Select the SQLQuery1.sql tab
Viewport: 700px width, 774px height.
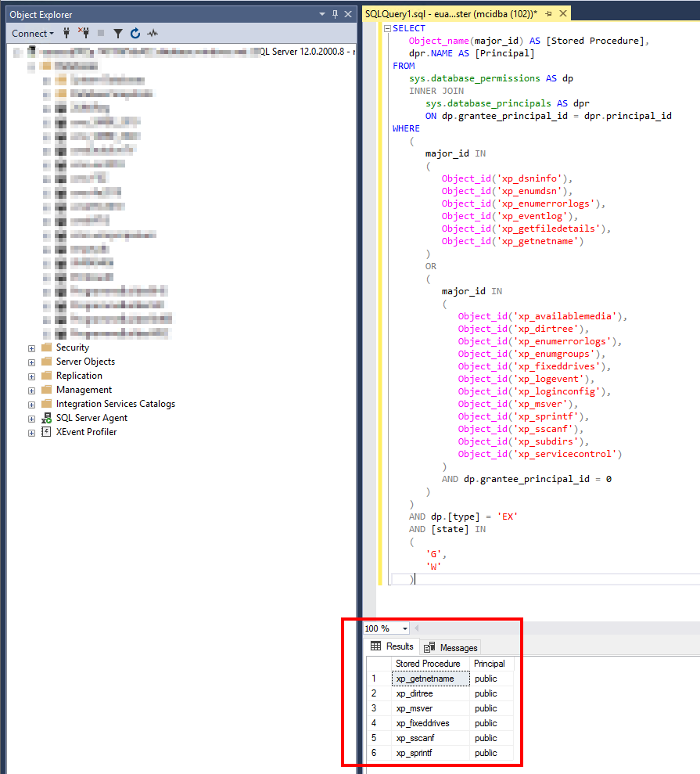tap(451, 14)
